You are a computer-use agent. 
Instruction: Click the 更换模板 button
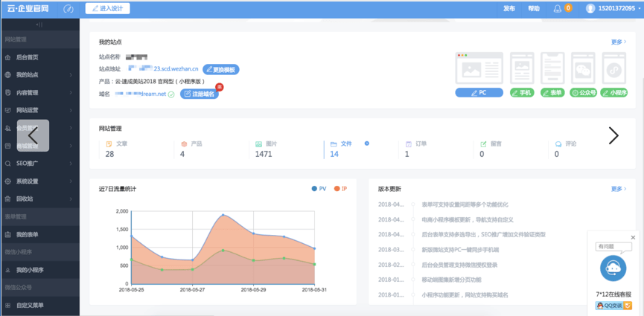tap(221, 69)
